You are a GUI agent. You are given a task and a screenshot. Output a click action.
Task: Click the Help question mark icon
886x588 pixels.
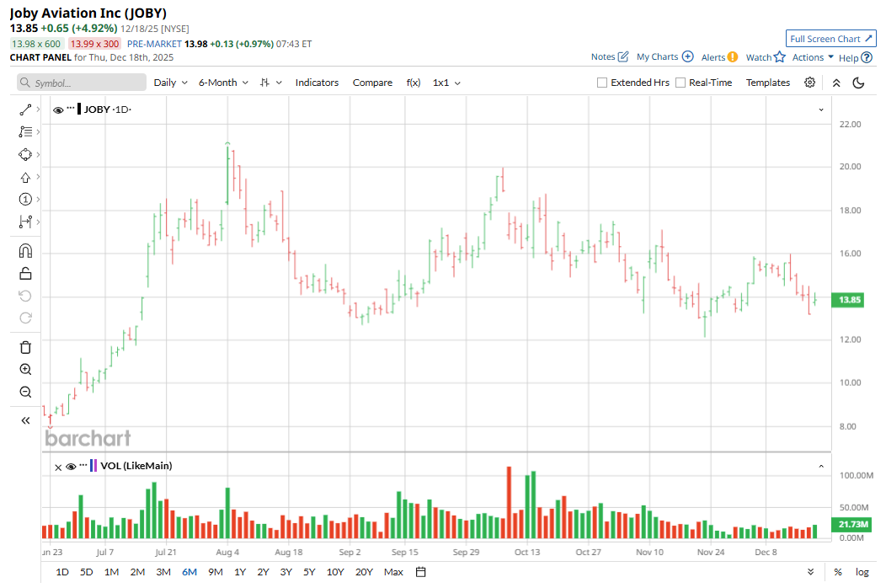[867, 57]
